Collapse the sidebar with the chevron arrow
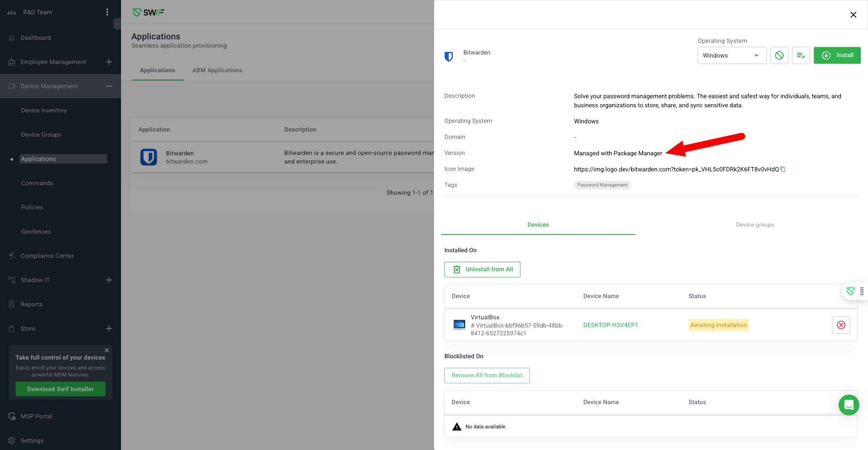868x450 pixels. pos(117,24)
